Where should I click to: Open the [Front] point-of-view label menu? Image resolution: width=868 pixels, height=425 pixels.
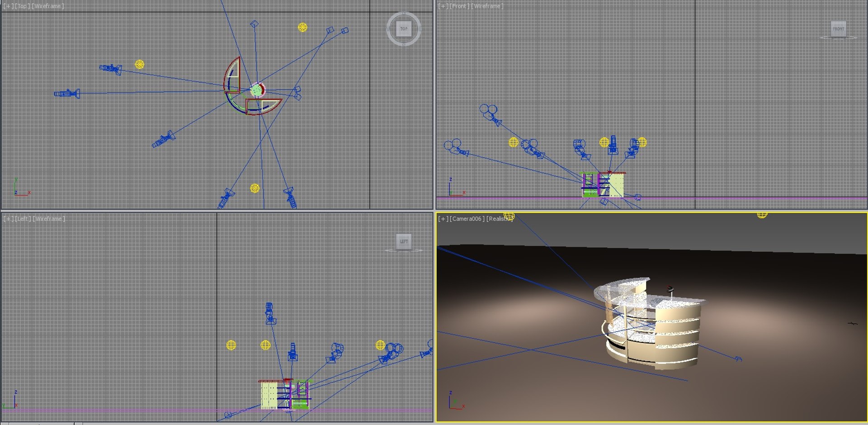[x=459, y=6]
